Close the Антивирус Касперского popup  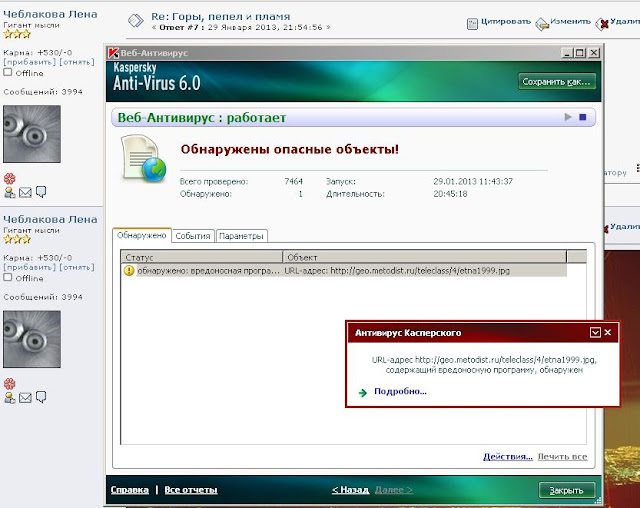[608, 333]
